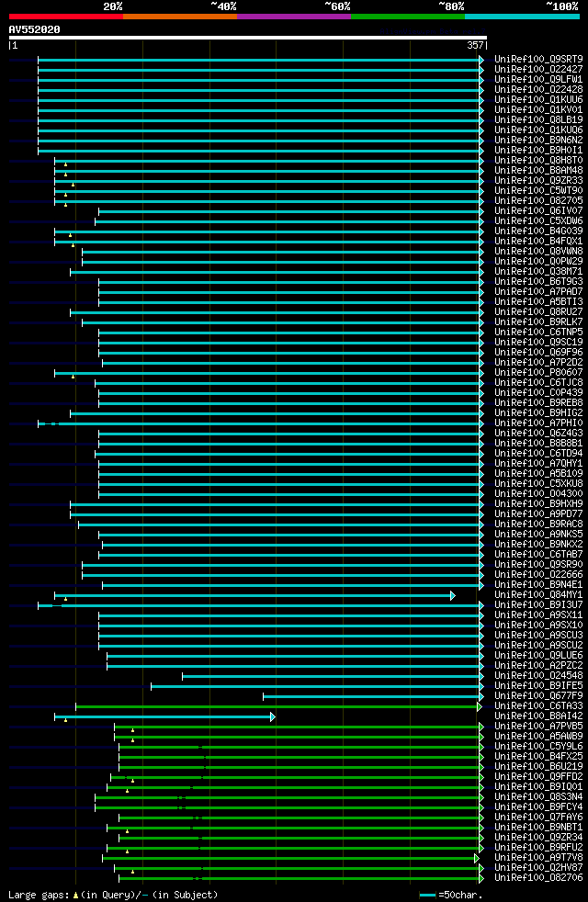Open the UniRef100_Q9SRT9 hit
The height and width of the screenshot is (902, 588).
click(538, 59)
